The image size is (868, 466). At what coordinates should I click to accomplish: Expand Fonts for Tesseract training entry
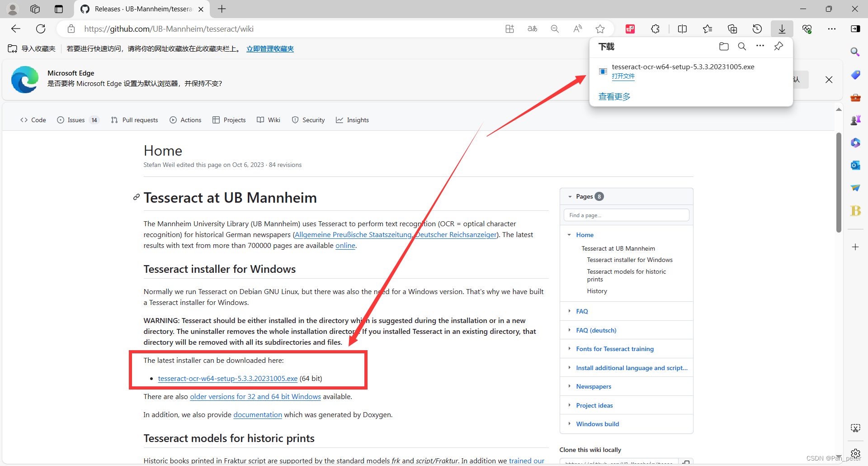pyautogui.click(x=569, y=348)
